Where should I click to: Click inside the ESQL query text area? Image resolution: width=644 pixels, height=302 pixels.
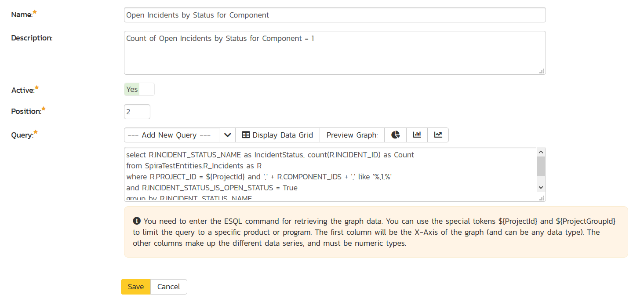(330, 176)
